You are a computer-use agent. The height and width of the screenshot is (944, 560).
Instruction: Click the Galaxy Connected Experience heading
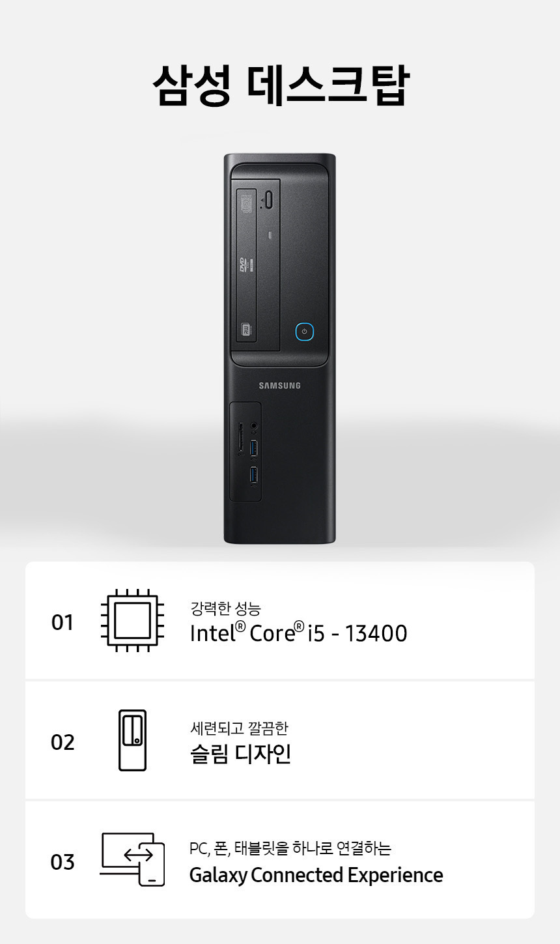click(x=316, y=875)
